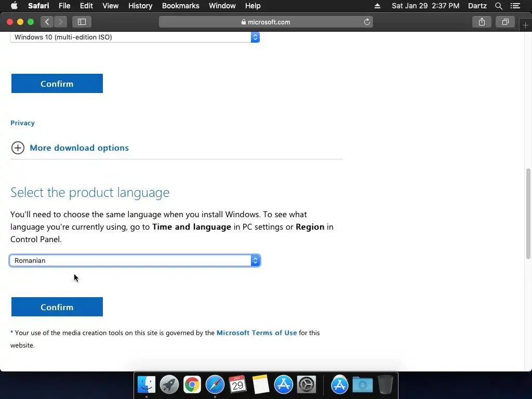Open the Trash in the Dock
This screenshot has width=532, height=399.
point(385,385)
